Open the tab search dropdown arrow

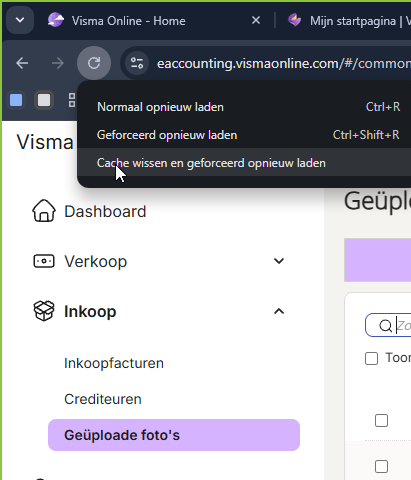[20, 20]
